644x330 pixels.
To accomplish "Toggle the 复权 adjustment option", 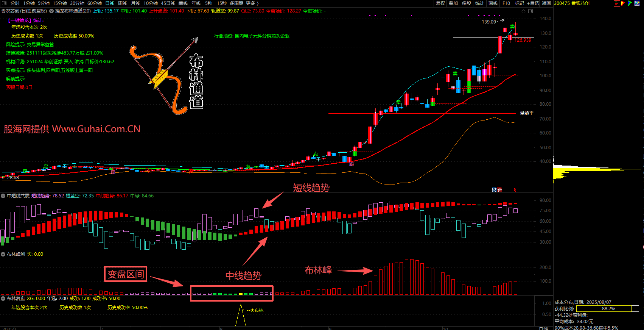I will click(x=440, y=3).
